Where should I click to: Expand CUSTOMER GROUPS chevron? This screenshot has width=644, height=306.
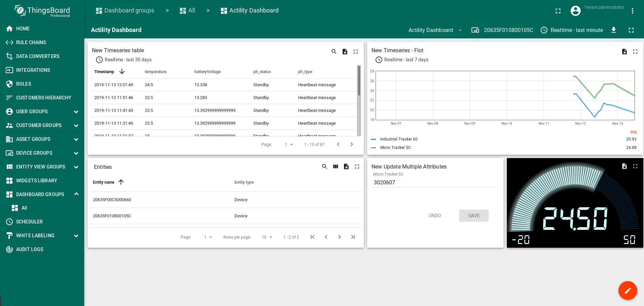(76, 125)
